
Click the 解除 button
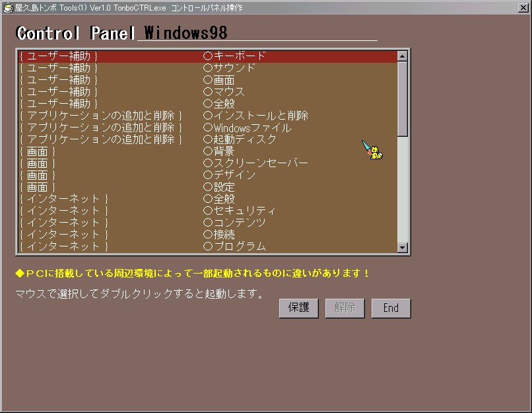(345, 308)
